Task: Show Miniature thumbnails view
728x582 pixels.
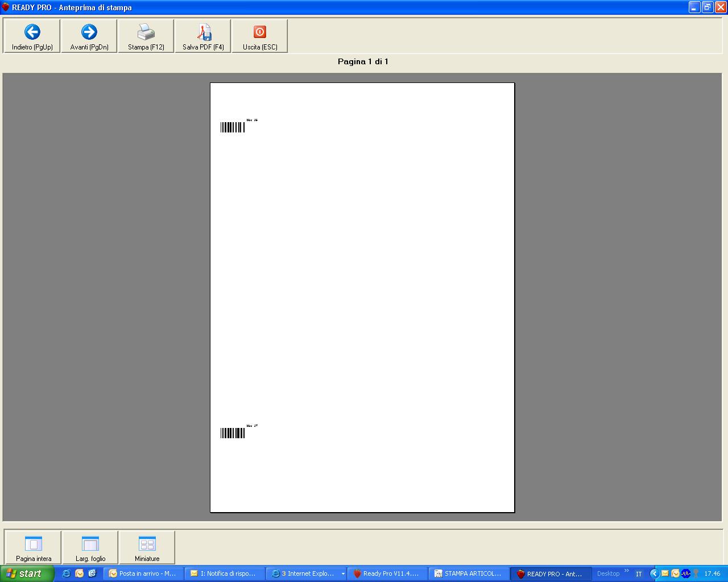Action: point(147,547)
